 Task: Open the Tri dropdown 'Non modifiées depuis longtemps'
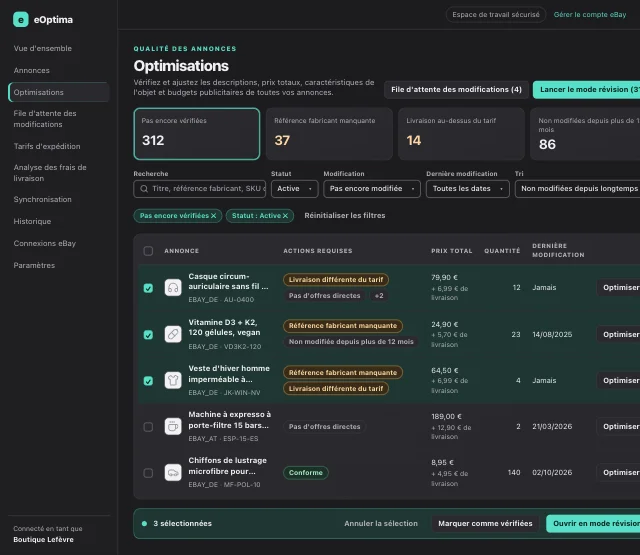[579, 189]
